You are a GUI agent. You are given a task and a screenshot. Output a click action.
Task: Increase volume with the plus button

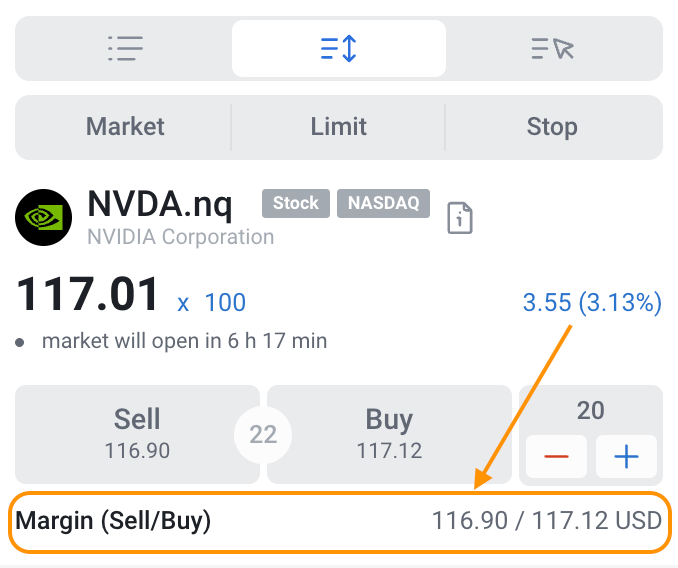[x=626, y=457]
